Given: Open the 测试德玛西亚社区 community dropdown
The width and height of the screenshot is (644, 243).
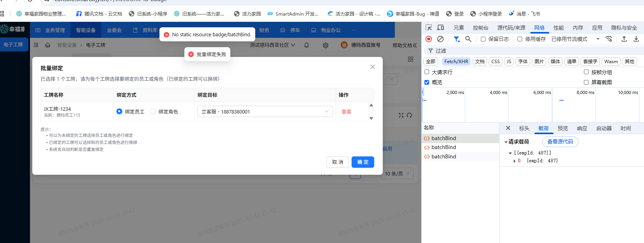Looking at the screenshot, I should (x=272, y=45).
